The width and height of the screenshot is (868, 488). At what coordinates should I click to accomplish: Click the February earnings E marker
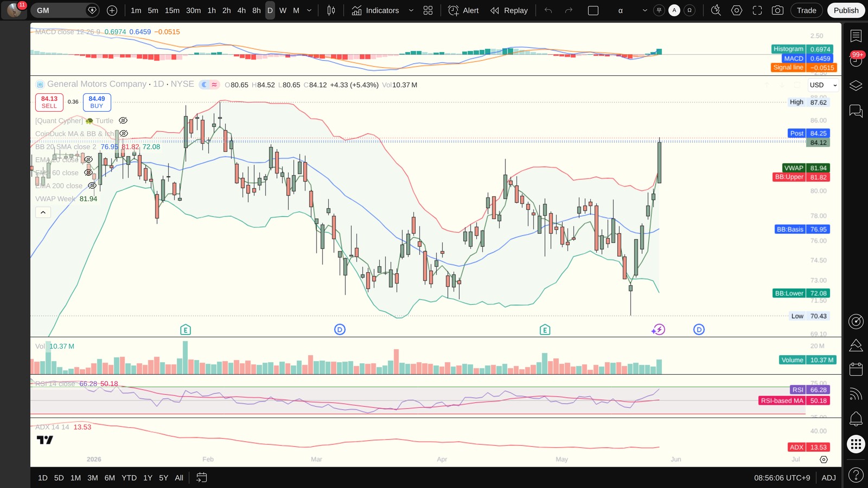(186, 330)
